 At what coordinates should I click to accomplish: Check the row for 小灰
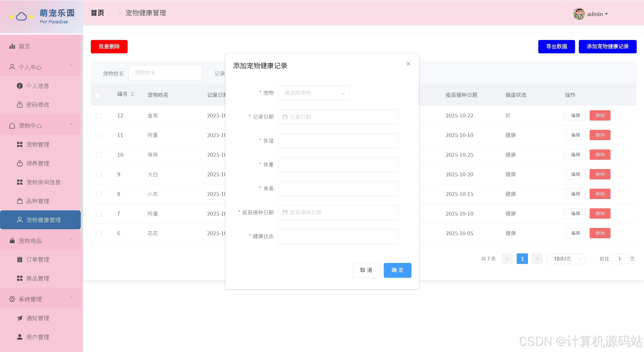(x=99, y=194)
